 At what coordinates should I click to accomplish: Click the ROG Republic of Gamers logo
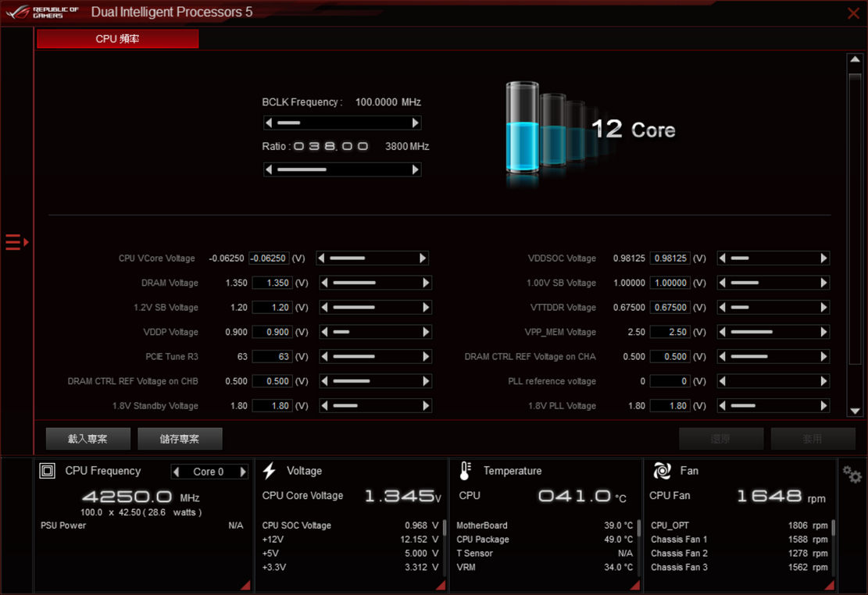43,12
